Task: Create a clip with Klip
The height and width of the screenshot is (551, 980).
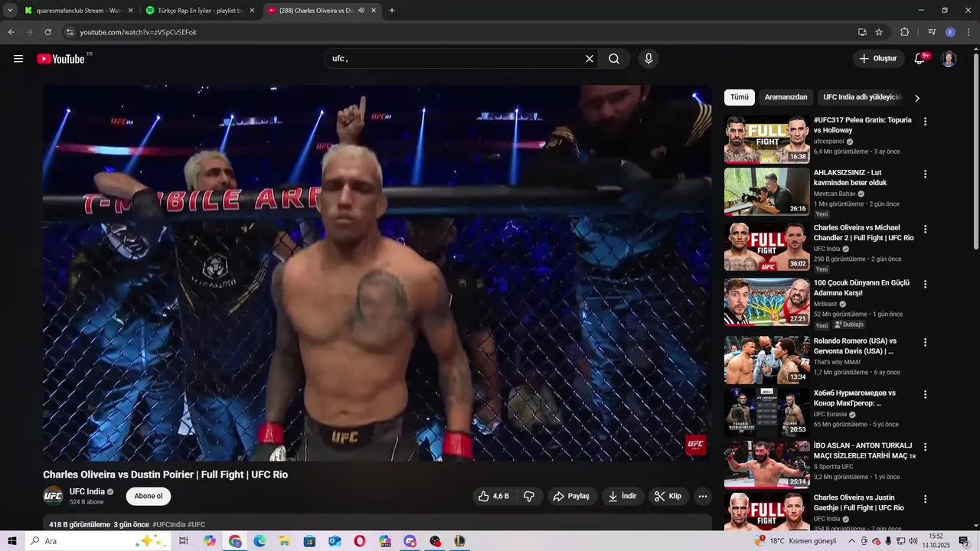Action: tap(668, 497)
